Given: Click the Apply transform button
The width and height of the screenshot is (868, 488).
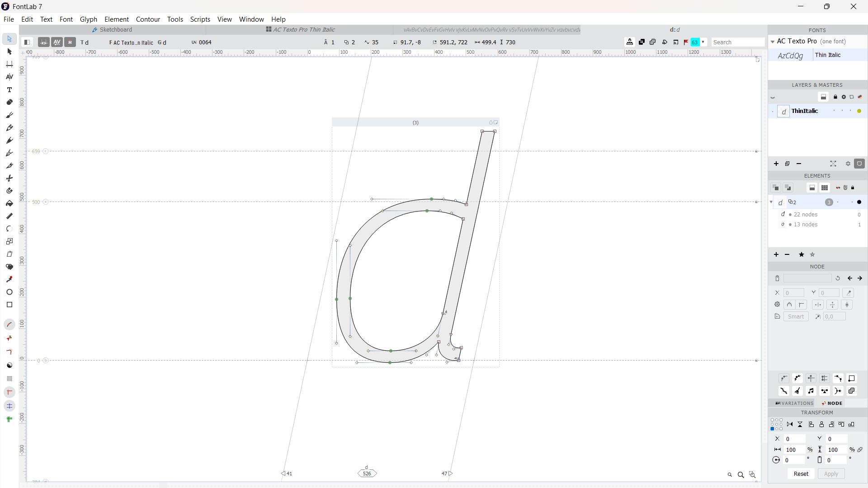Looking at the screenshot, I should tap(831, 474).
